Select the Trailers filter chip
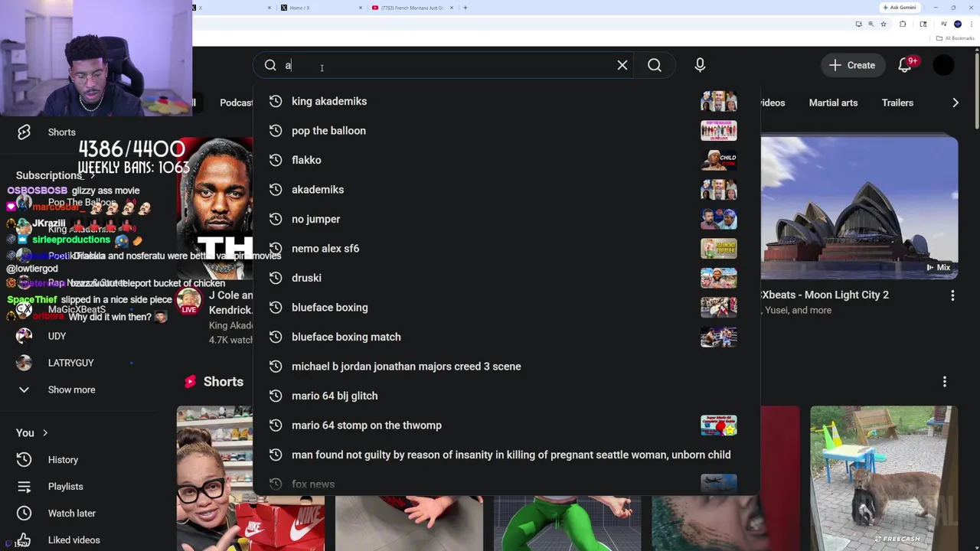This screenshot has height=551, width=980. 897,103
